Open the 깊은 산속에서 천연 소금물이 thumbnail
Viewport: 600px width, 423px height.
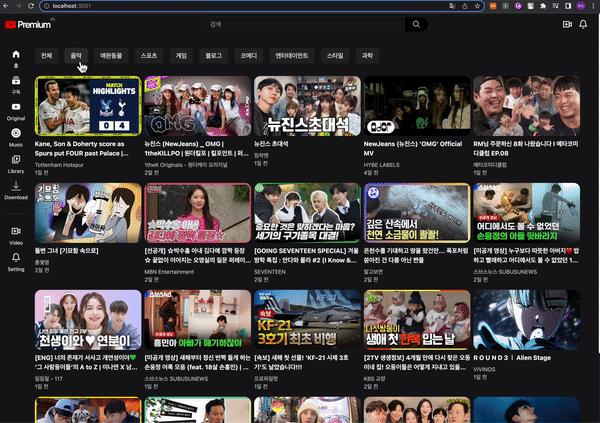pyautogui.click(x=417, y=213)
